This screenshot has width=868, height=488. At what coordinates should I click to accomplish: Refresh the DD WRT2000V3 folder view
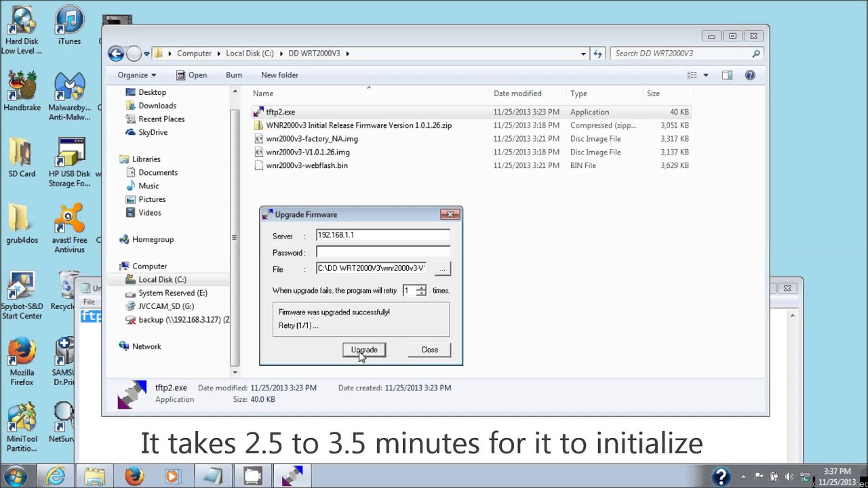pyautogui.click(x=597, y=54)
